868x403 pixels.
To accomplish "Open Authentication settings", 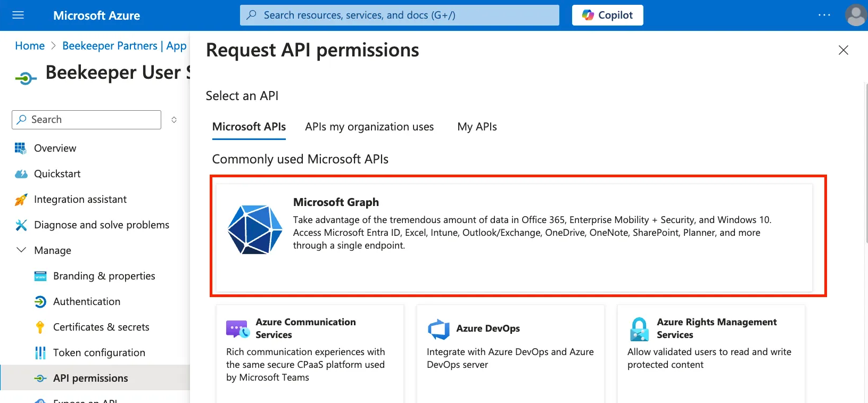I will (x=87, y=302).
